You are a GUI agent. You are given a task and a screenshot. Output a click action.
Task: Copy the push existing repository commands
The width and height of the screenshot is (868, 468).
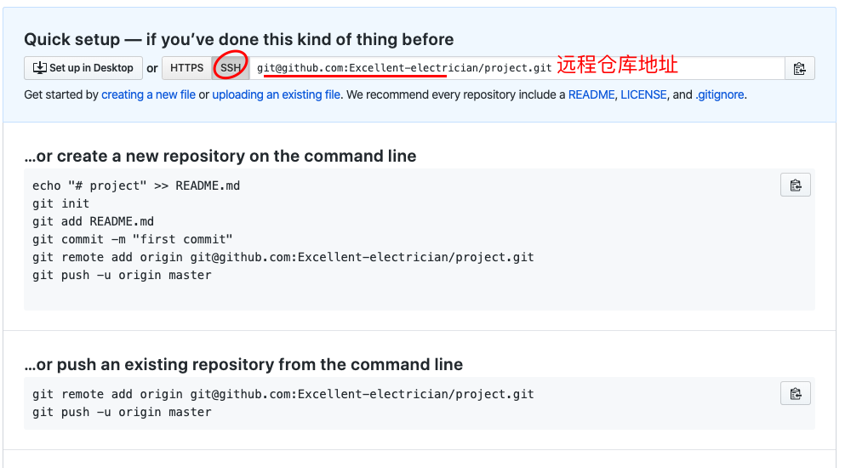click(796, 394)
